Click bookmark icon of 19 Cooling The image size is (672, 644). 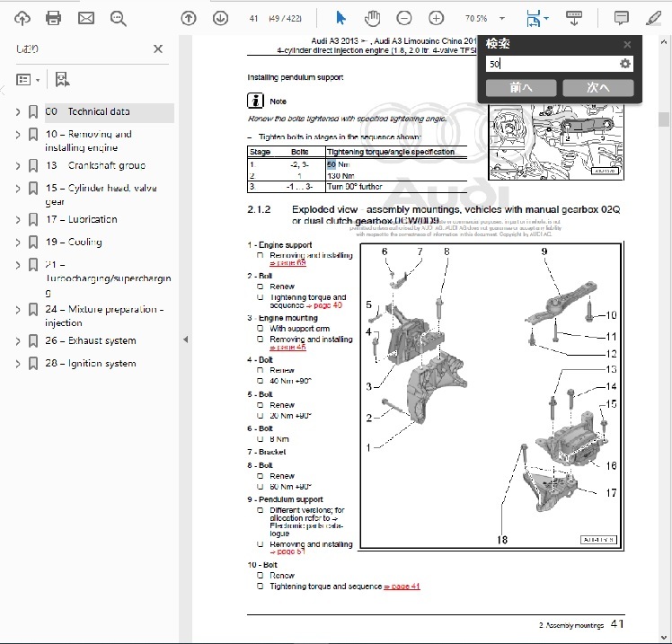33,243
